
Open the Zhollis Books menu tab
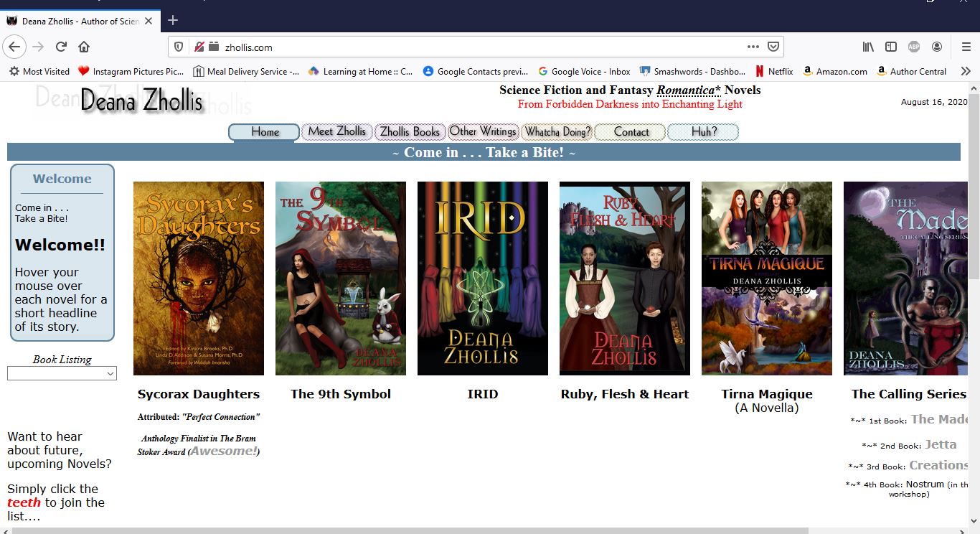tap(410, 132)
